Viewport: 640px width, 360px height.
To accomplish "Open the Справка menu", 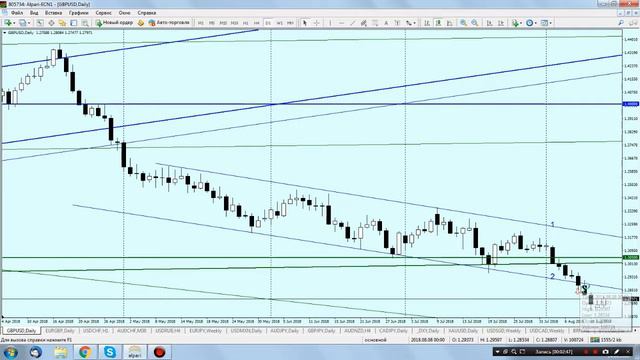I will [147, 13].
